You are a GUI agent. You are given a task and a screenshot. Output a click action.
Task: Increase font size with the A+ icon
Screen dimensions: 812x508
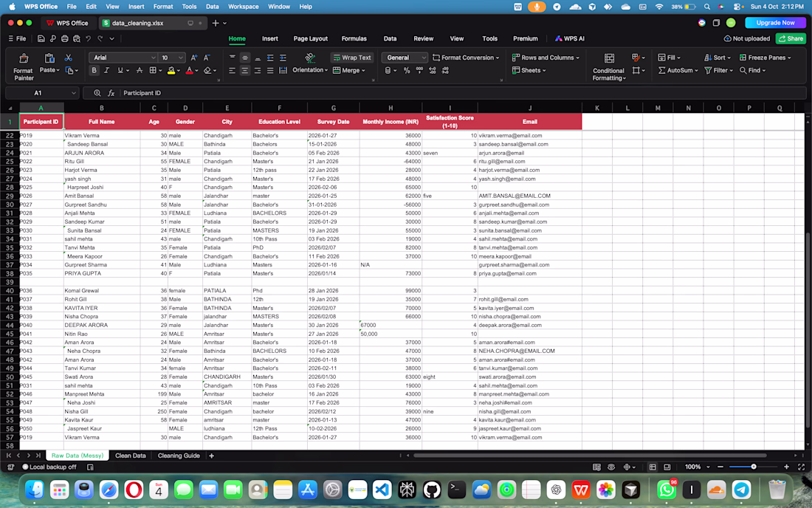[193, 58]
